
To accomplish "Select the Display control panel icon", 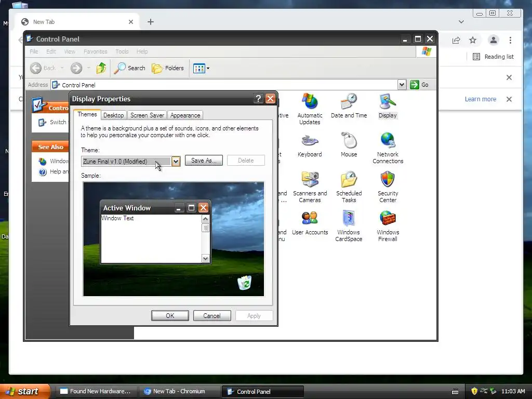I will point(388,105).
